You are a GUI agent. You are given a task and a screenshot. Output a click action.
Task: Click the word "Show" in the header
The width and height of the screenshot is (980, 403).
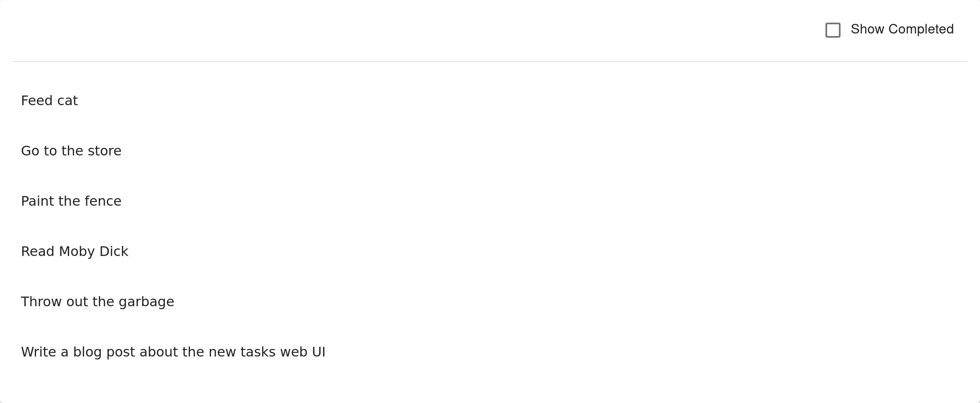point(867,29)
